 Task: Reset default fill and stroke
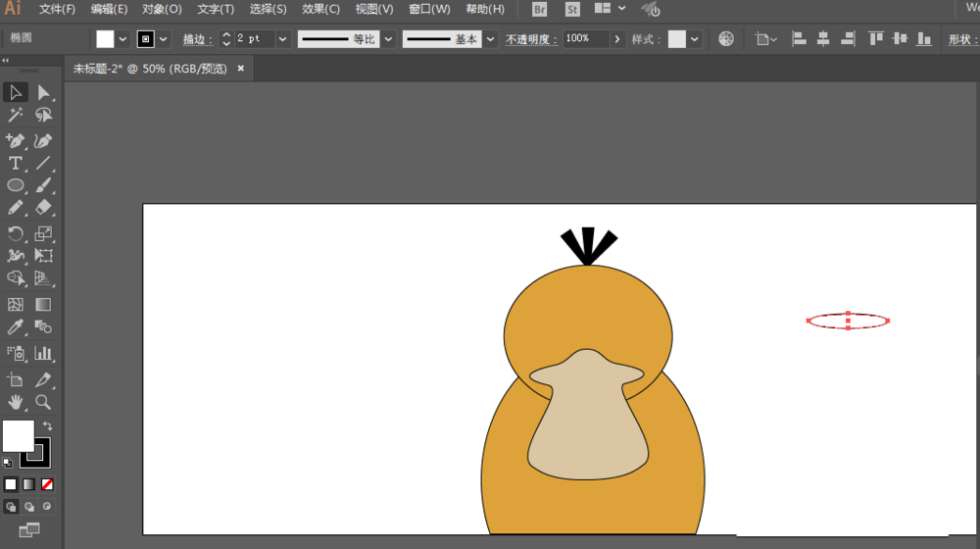7,463
